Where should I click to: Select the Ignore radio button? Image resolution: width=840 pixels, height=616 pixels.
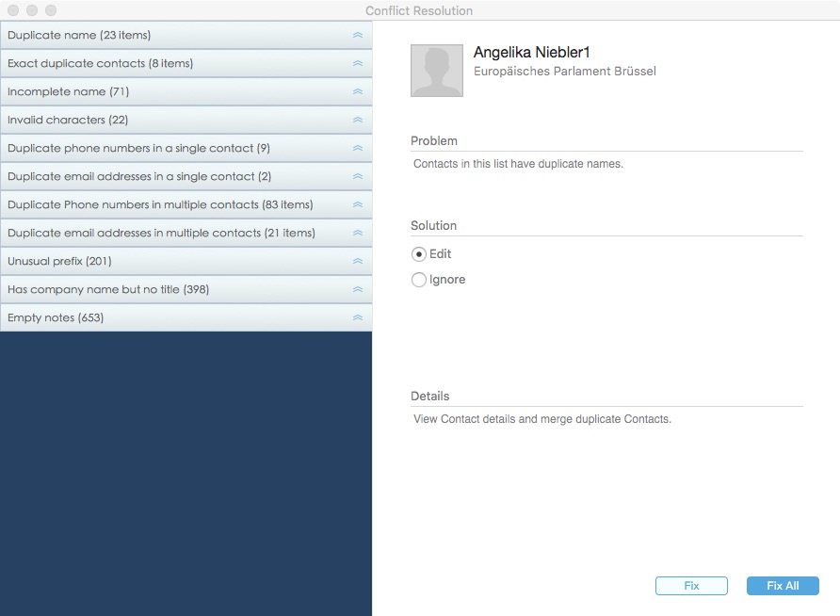coord(419,280)
